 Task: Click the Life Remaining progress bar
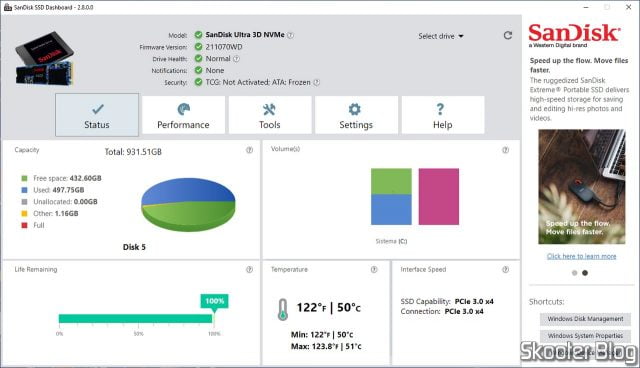136,319
